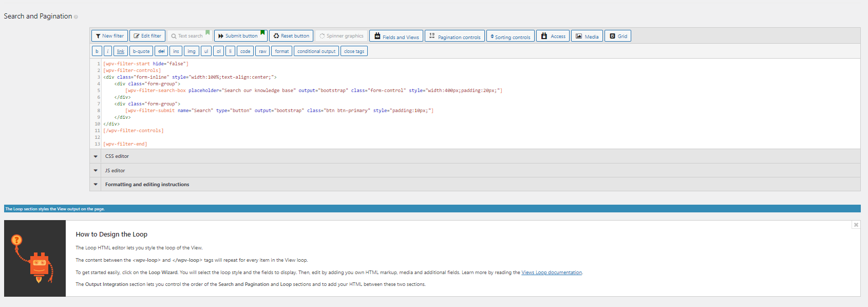
Task: Insert ul unordered list tag
Action: [x=206, y=51]
